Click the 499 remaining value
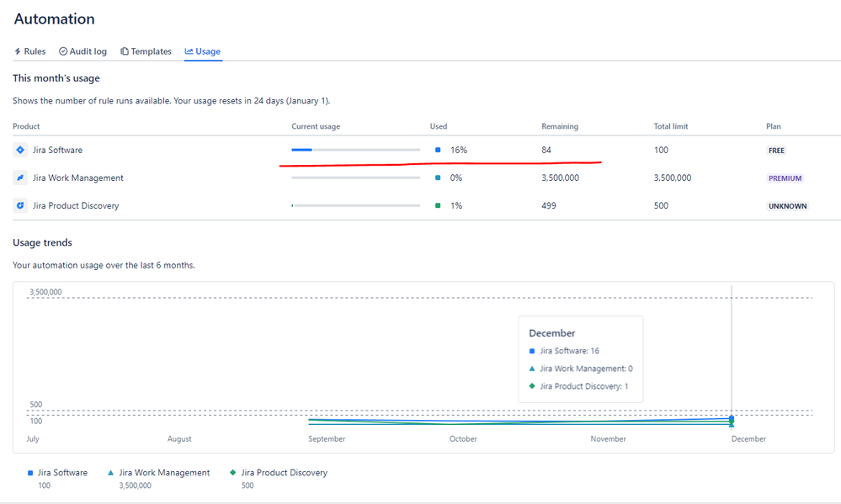841x504 pixels. [549, 206]
